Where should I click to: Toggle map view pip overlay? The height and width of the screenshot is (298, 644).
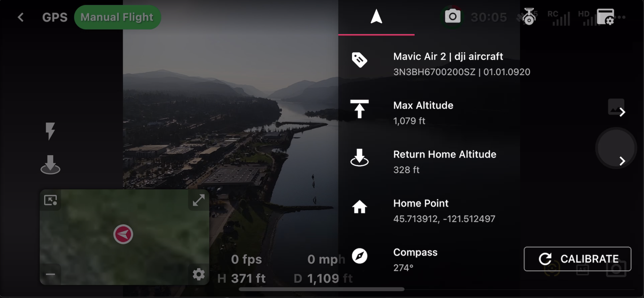click(51, 200)
